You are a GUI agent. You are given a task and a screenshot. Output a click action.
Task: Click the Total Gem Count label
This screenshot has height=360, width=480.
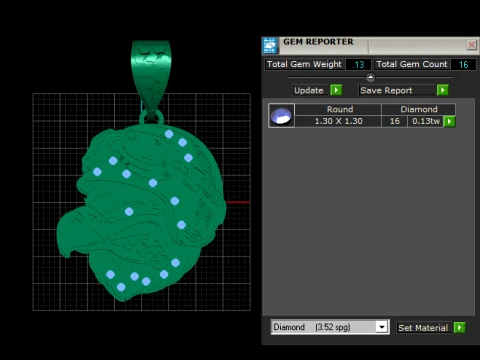click(x=412, y=64)
